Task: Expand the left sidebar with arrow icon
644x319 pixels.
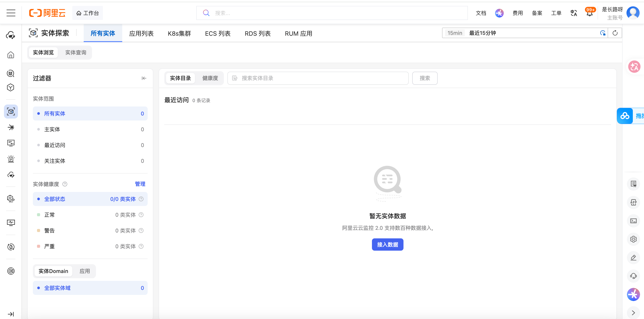Action: 11,314
